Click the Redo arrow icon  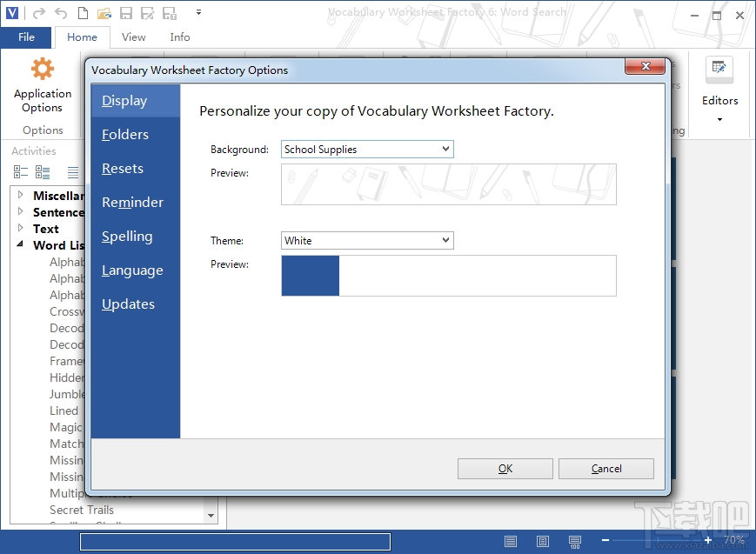point(37,12)
